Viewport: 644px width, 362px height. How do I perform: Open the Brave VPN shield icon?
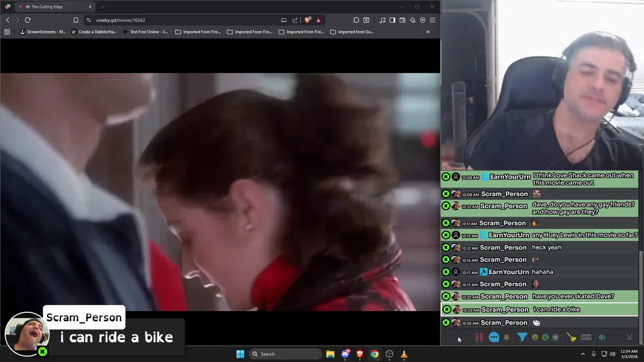coord(423,20)
